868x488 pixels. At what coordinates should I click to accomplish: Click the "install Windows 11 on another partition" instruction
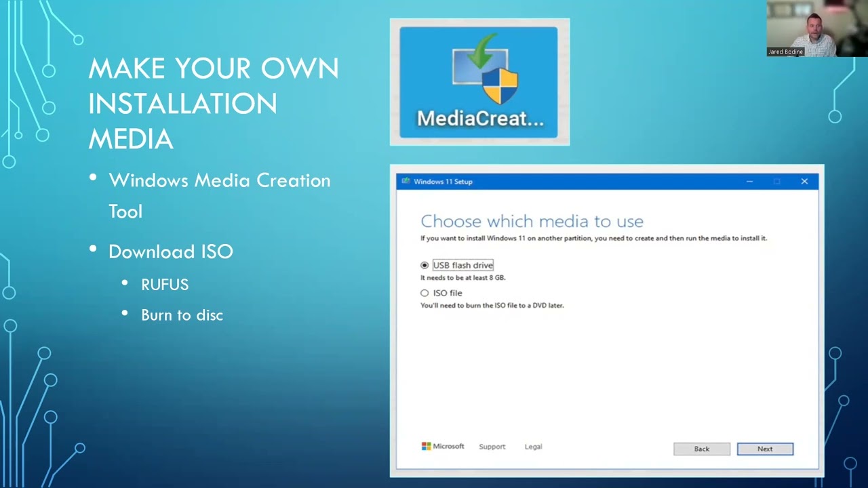click(593, 238)
